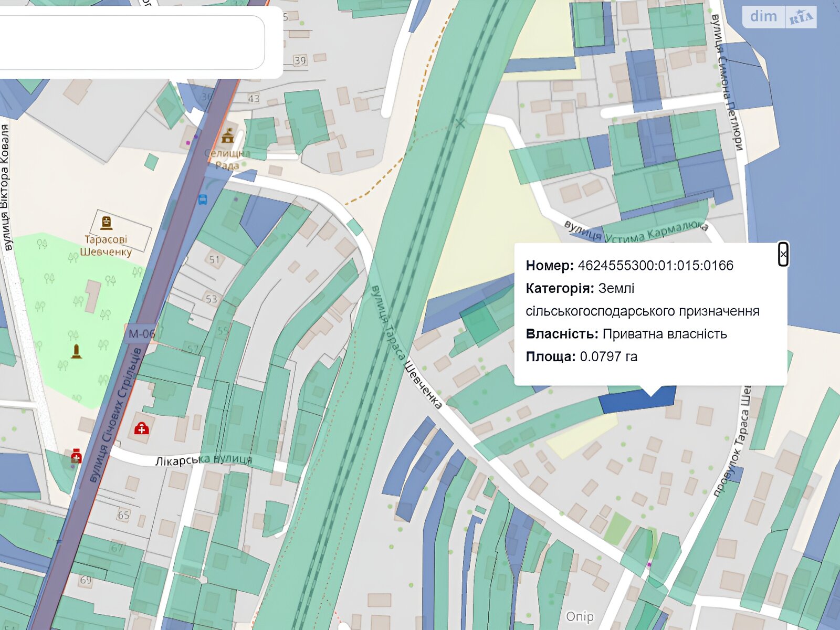Viewport: 840px width, 630px height.
Task: Click the Селищна Рада town hall icon
Action: (x=227, y=136)
